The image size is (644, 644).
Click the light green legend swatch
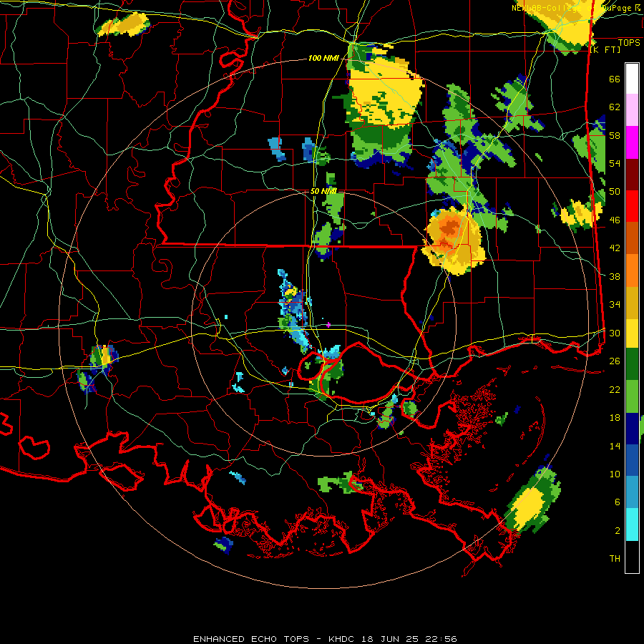[x=632, y=396]
